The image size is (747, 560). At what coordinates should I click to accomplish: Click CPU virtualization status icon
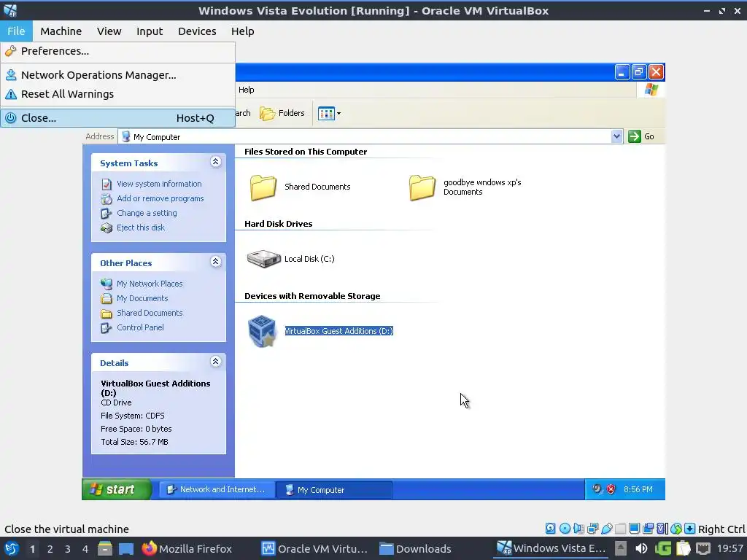(x=662, y=529)
